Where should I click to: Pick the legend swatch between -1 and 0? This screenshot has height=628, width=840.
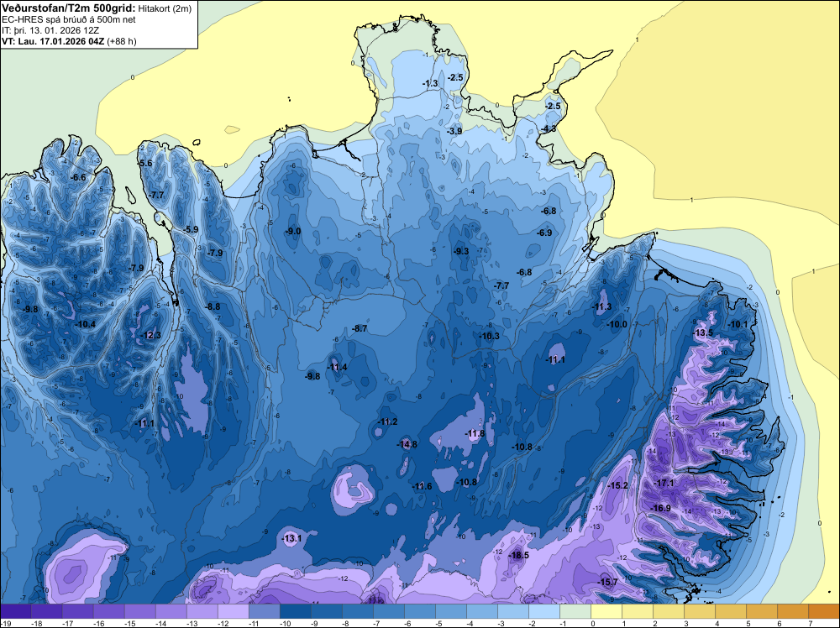576,611
